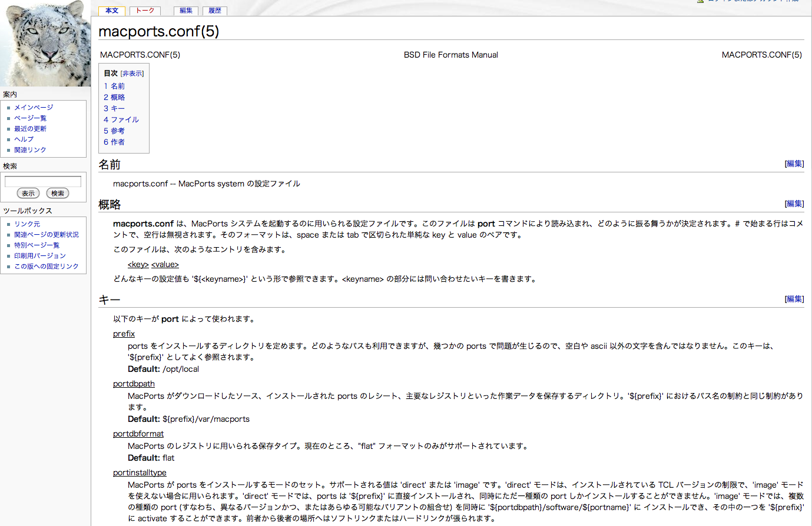The width and height of the screenshot is (812, 526).
Task: Go to section 3 キー in contents
Action: coord(114,108)
